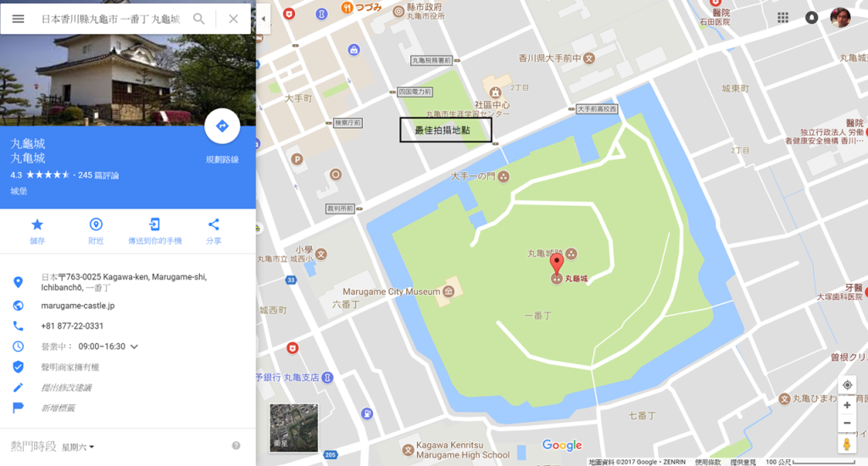This screenshot has width=868, height=466.
Task: Click the search magnifier icon
Action: [x=198, y=19]
